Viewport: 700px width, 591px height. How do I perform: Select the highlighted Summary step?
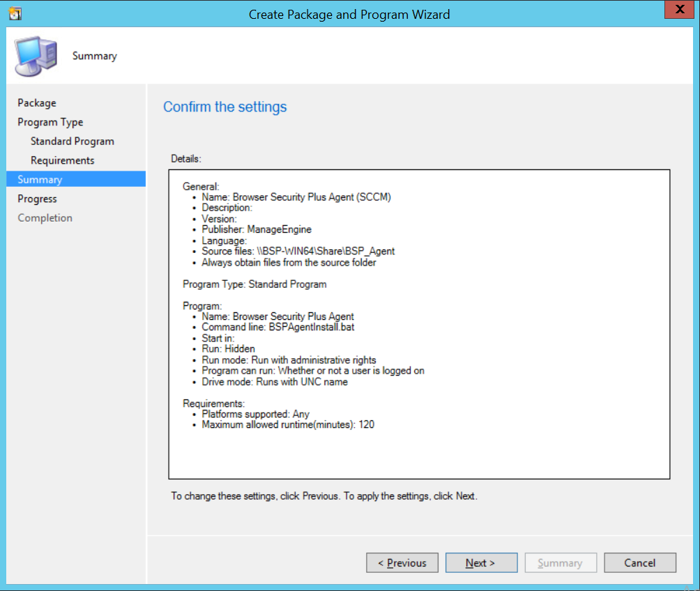76,179
